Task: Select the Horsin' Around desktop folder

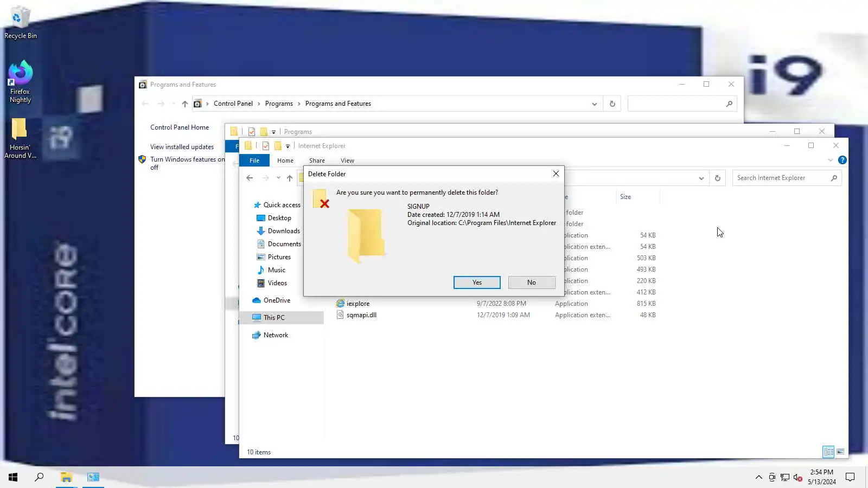Action: coord(20,139)
